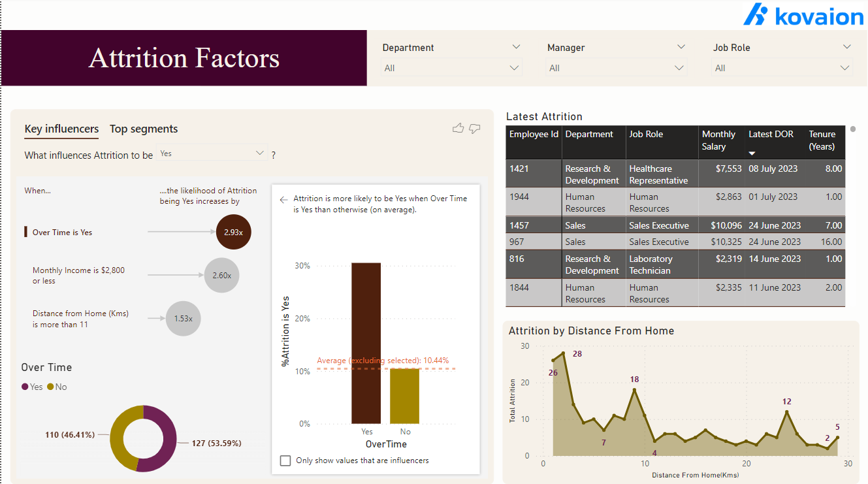Toggle Yes in the Over Time legend
868x484 pixels.
point(32,387)
